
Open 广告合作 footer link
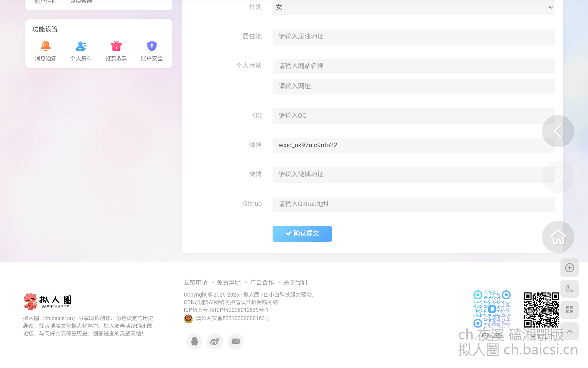point(262,282)
